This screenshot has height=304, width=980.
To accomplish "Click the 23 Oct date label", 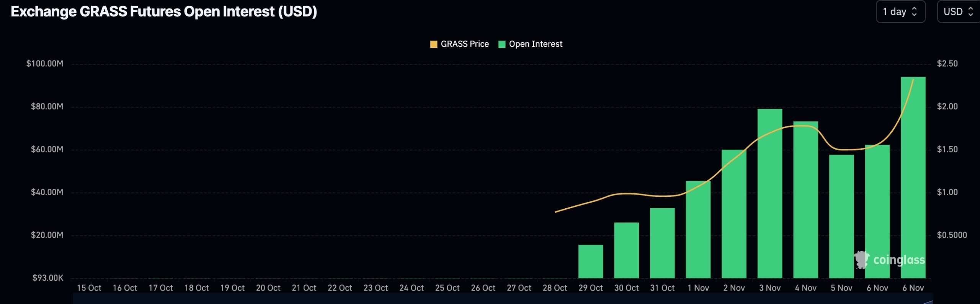I will tap(376, 288).
